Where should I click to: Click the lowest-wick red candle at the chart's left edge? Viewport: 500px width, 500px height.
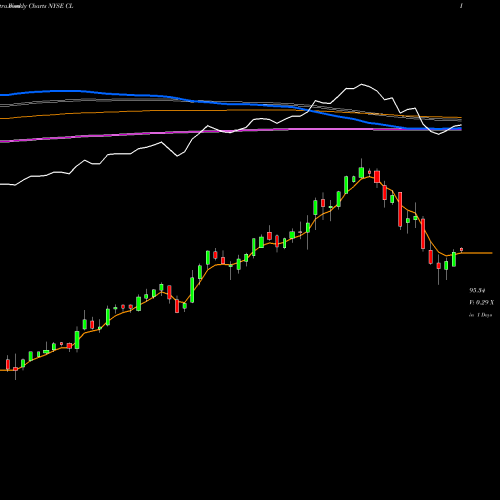[x=15, y=369]
